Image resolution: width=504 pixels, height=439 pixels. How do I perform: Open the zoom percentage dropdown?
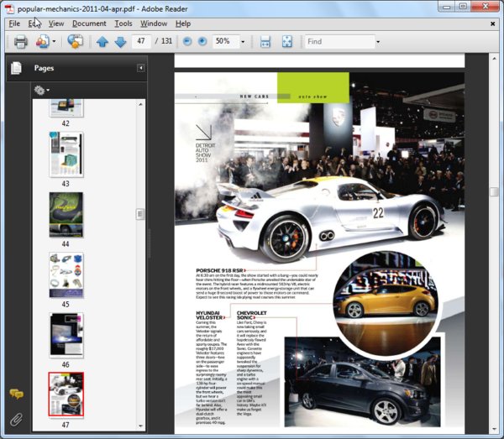tap(244, 41)
